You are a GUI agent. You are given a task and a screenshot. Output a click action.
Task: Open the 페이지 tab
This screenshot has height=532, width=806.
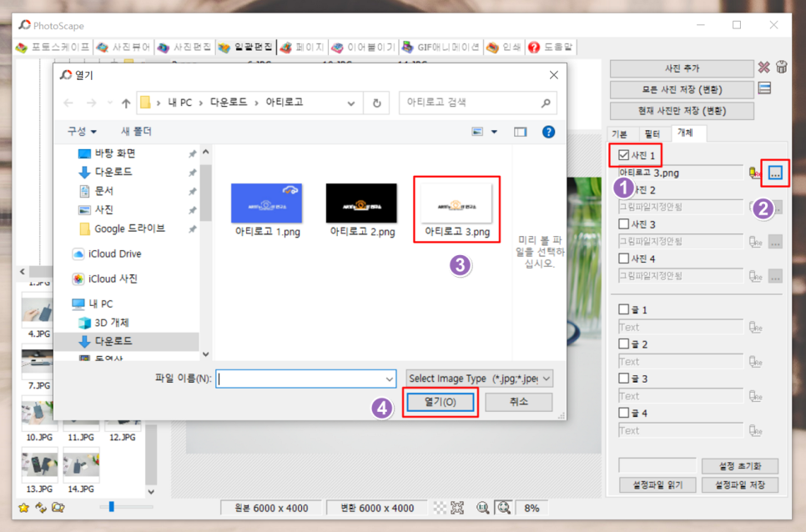pos(303,48)
